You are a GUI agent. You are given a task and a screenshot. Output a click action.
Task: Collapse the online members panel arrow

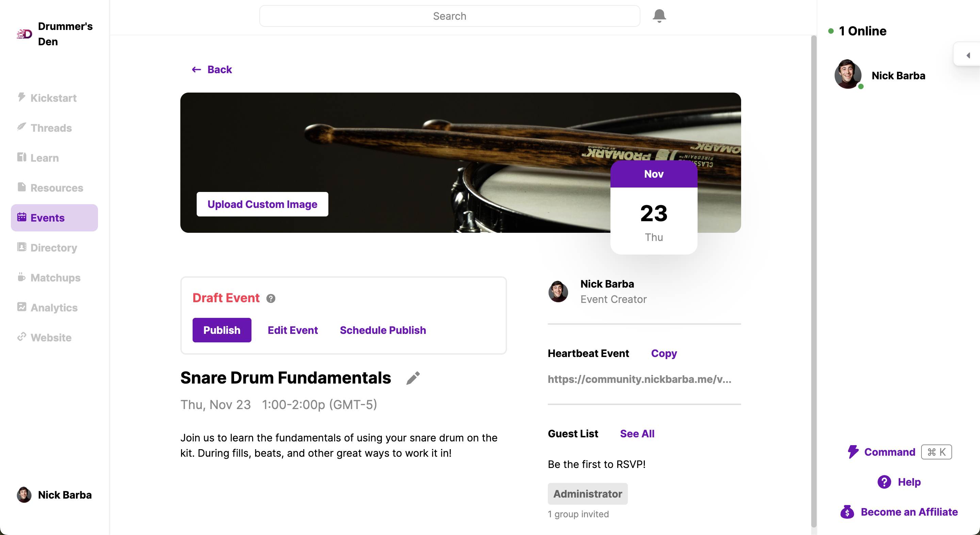968,55
